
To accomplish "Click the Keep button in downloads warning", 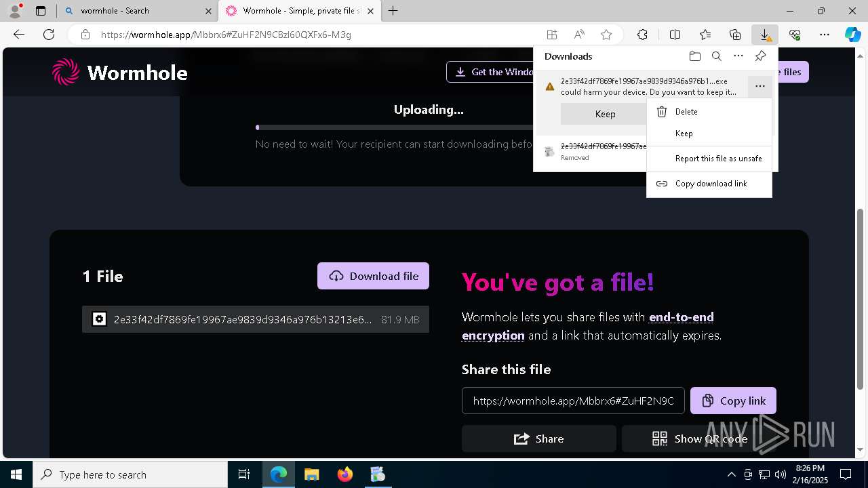I will coord(605,114).
